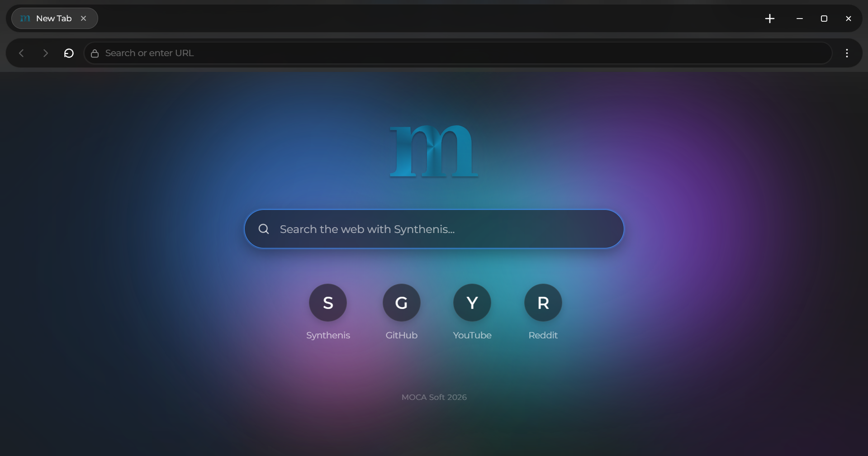Click the magnifier icon inside the search bar
The width and height of the screenshot is (868, 456).
pyautogui.click(x=264, y=228)
